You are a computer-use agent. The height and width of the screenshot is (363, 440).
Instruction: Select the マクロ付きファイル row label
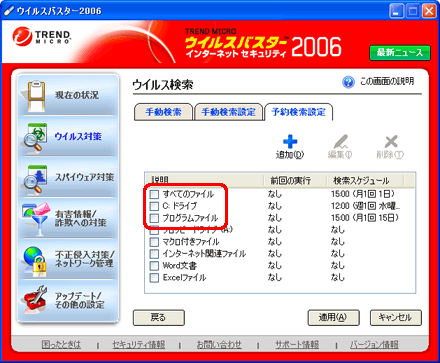191,242
